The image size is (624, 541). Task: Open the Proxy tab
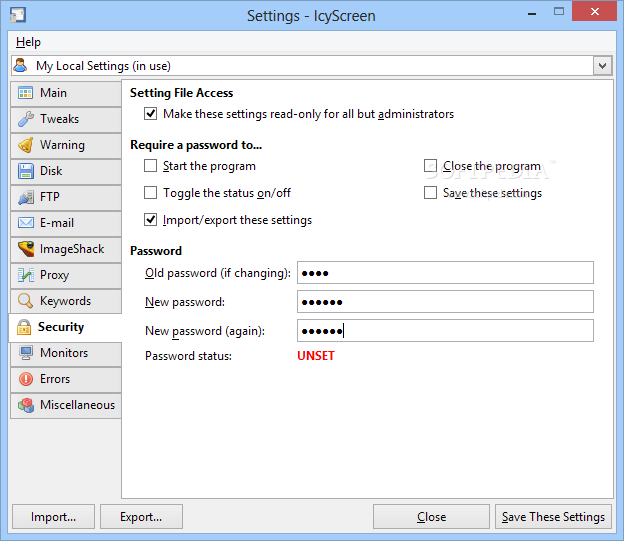click(x=66, y=275)
